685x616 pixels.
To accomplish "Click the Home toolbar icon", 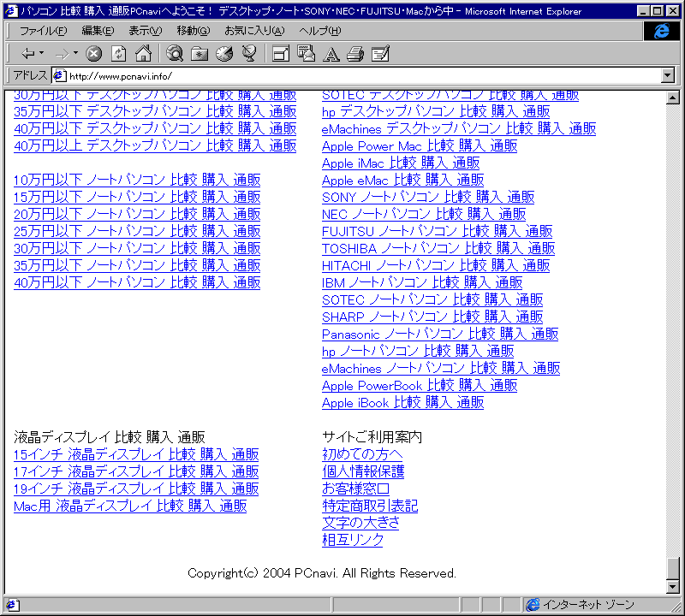I will pyautogui.click(x=143, y=54).
